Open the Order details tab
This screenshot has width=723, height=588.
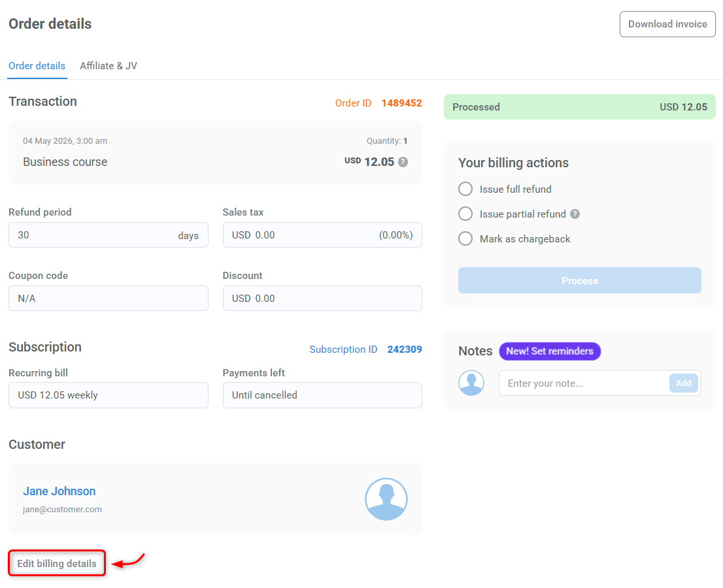[37, 66]
